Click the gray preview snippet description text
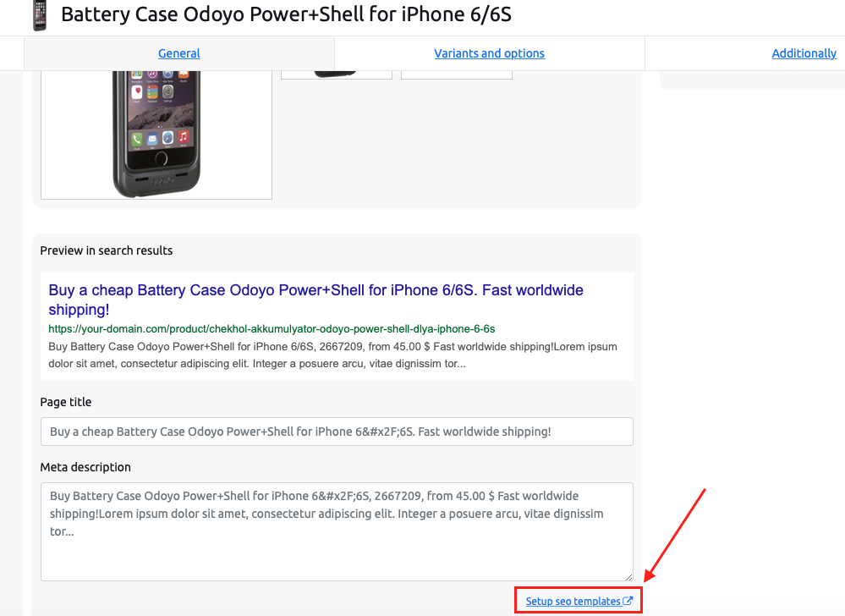 [332, 355]
